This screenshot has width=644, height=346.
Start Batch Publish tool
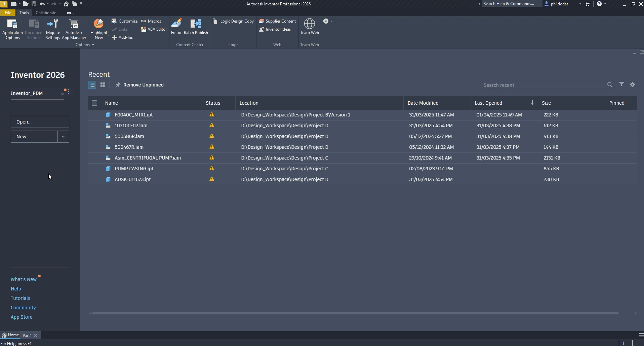point(196,27)
